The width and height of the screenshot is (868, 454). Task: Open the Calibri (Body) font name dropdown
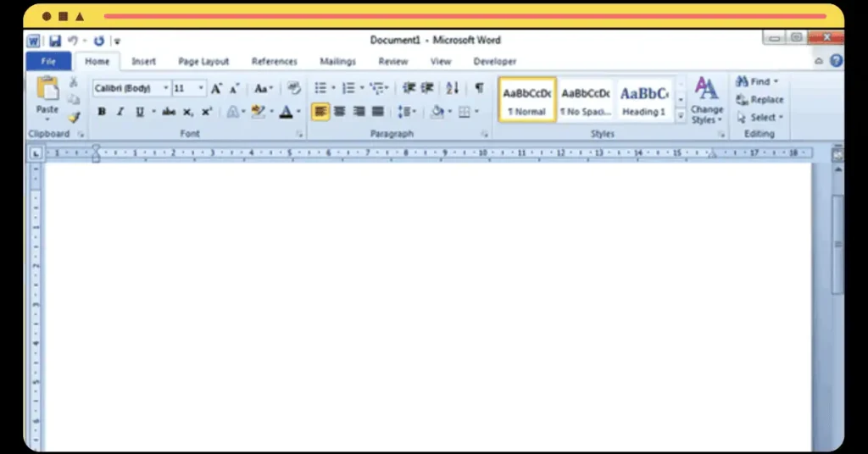click(165, 88)
